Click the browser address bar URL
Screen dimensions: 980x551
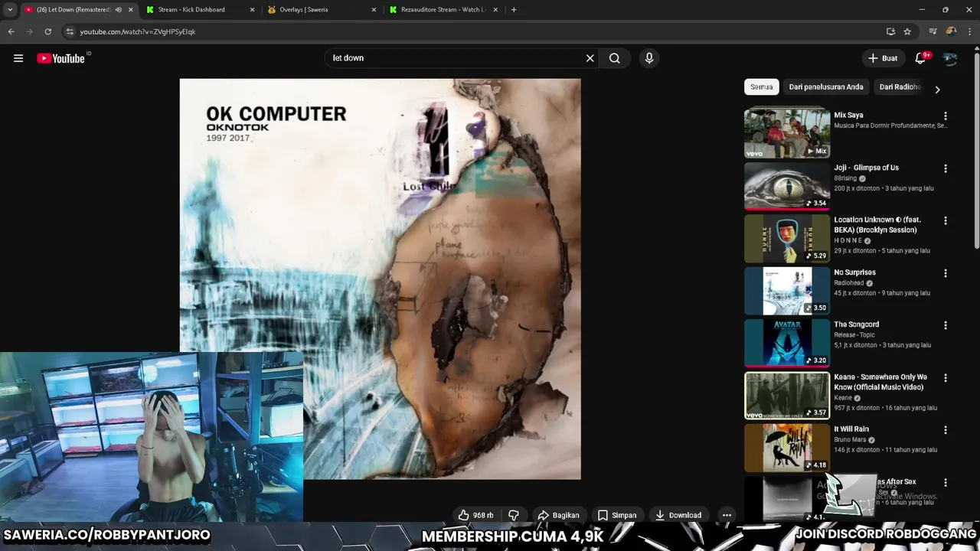point(138,31)
